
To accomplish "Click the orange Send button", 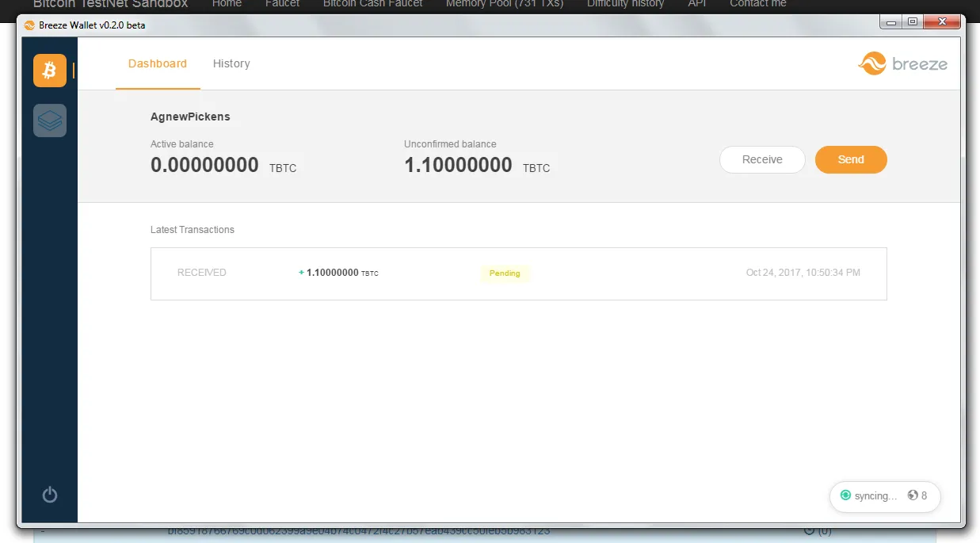I will click(x=851, y=159).
